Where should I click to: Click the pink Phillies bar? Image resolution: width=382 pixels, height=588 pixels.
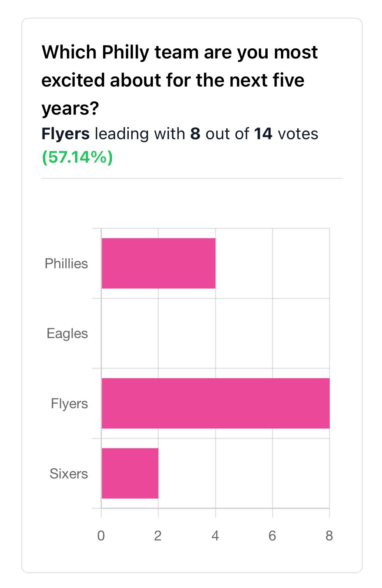pos(158,263)
